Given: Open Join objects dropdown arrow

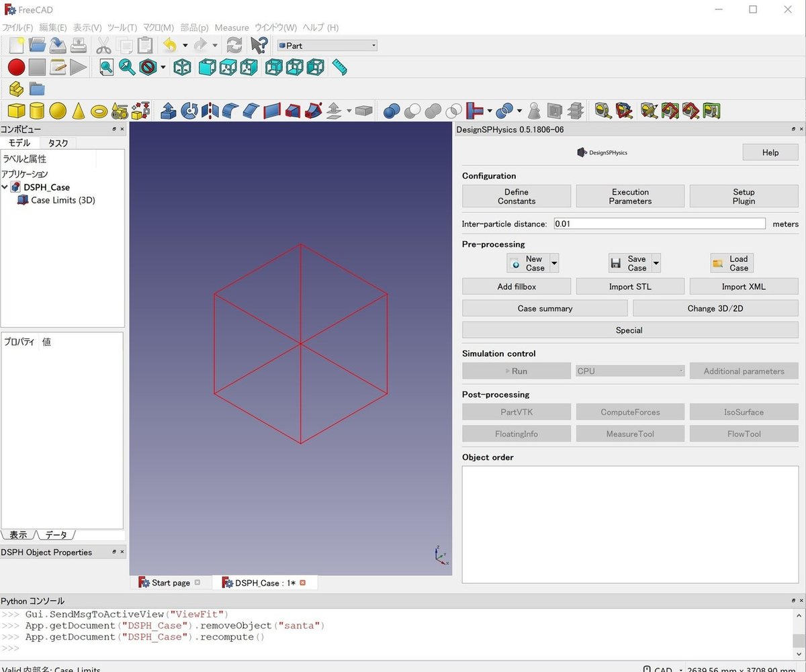Looking at the screenshot, I should pos(490,111).
